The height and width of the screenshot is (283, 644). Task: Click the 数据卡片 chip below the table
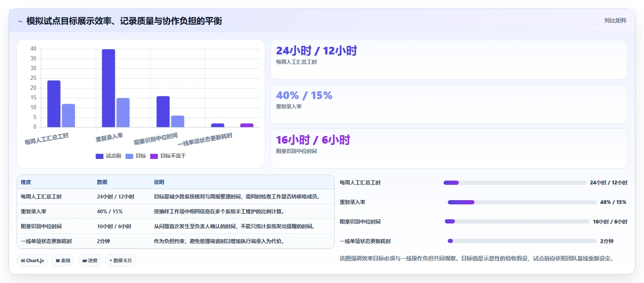tap(121, 260)
